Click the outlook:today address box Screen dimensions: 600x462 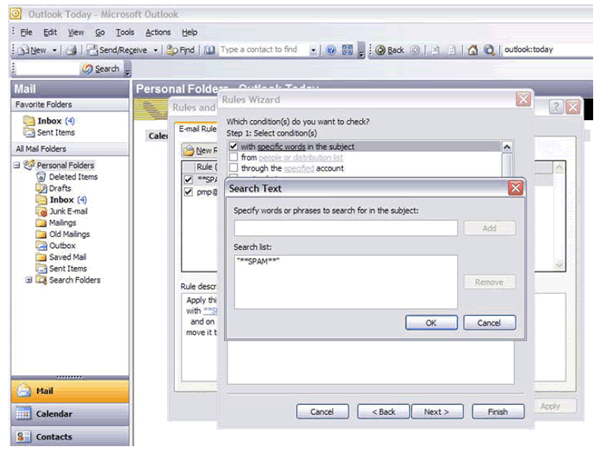coord(547,50)
